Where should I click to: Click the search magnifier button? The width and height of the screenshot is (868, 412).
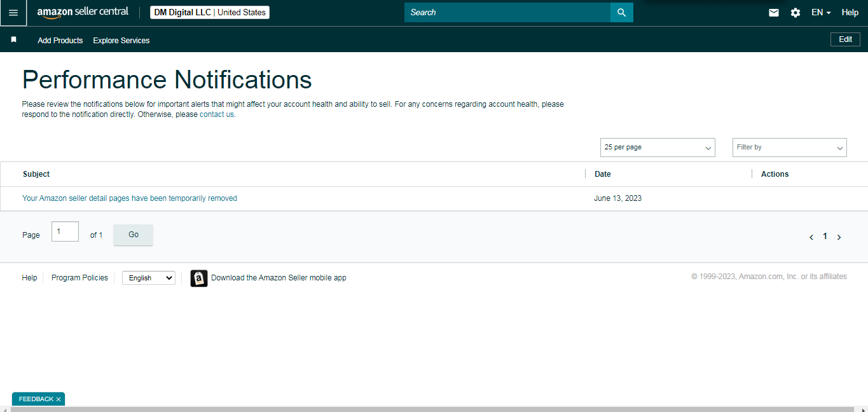pos(622,13)
